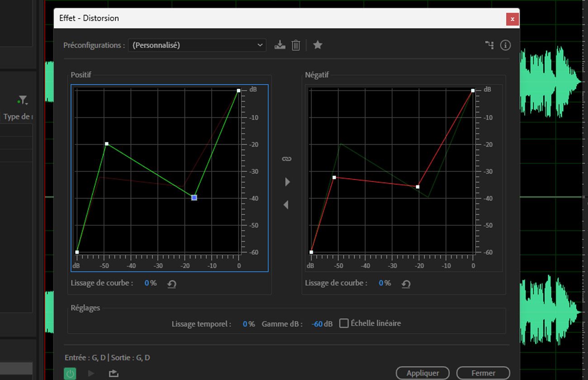Viewport: 588px width, 380px height.
Task: Select top-right endpoint of the Négatif curve
Action: pos(473,90)
